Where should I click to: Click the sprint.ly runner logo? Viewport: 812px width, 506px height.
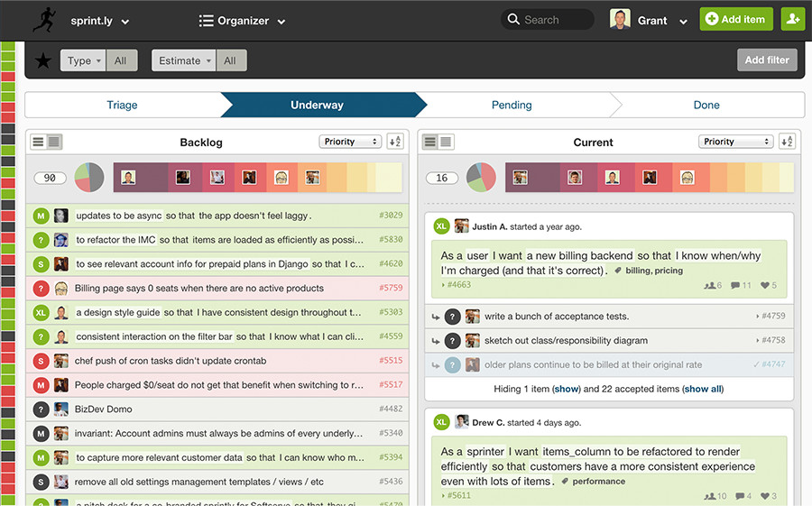(x=44, y=20)
